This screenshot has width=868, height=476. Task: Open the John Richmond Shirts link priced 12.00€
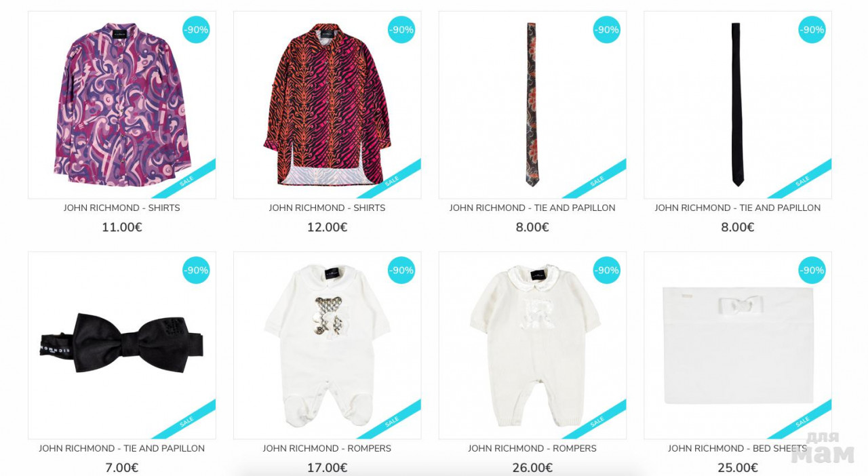coord(328,208)
